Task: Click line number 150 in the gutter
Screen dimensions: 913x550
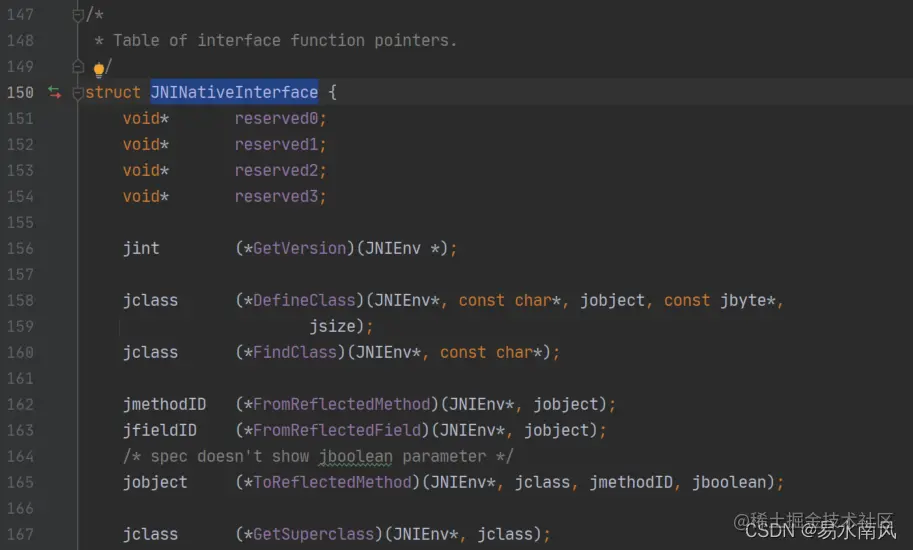Action: (20, 92)
